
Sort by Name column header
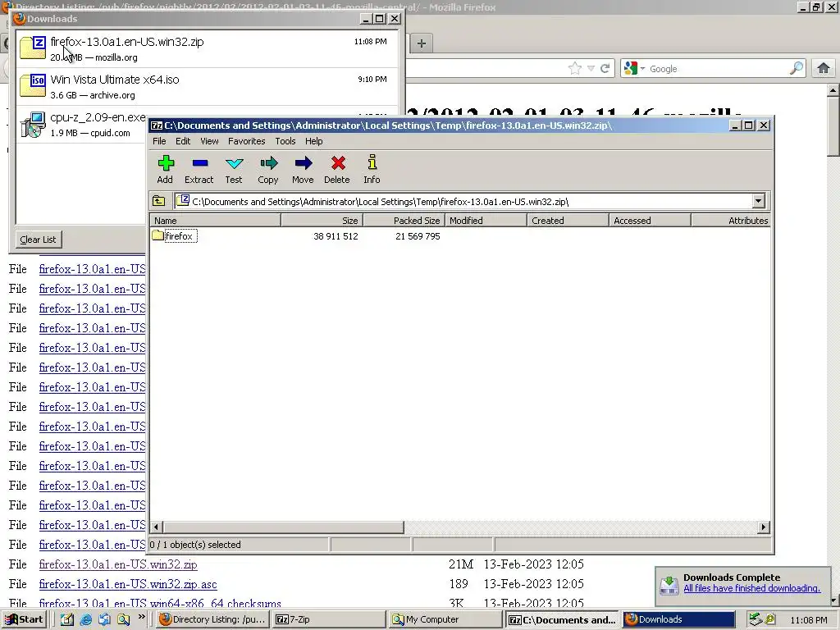[216, 220]
